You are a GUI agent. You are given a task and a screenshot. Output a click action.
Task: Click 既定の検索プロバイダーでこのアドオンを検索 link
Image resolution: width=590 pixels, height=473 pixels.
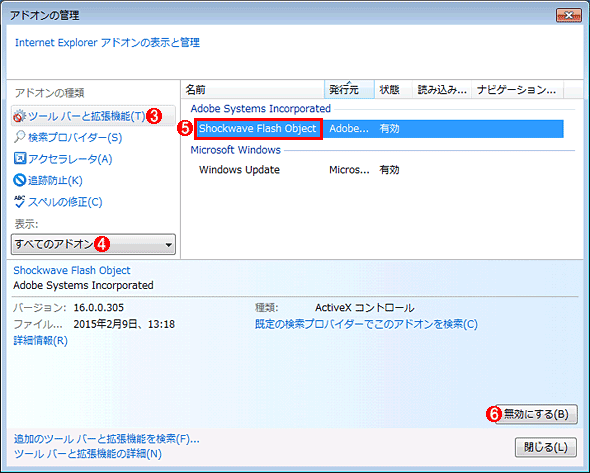[366, 324]
